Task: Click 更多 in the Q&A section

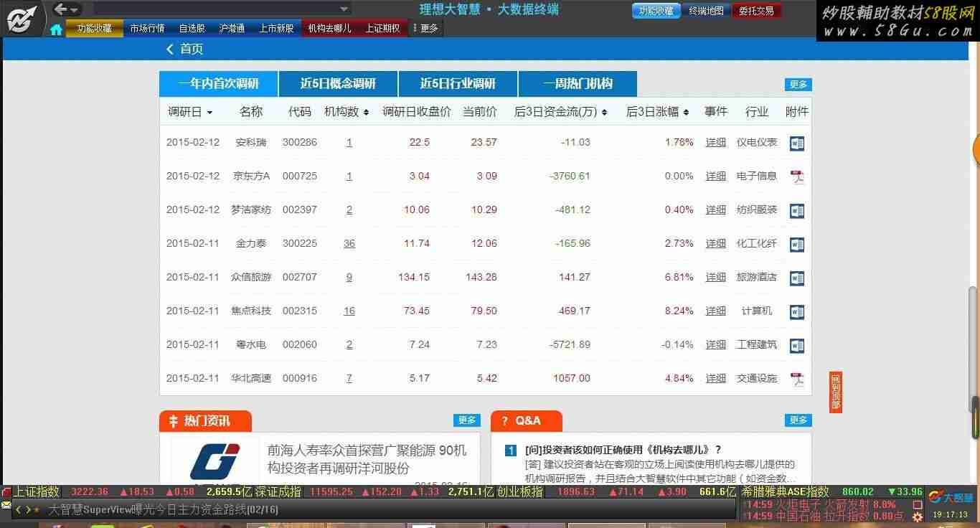Action: pos(798,420)
